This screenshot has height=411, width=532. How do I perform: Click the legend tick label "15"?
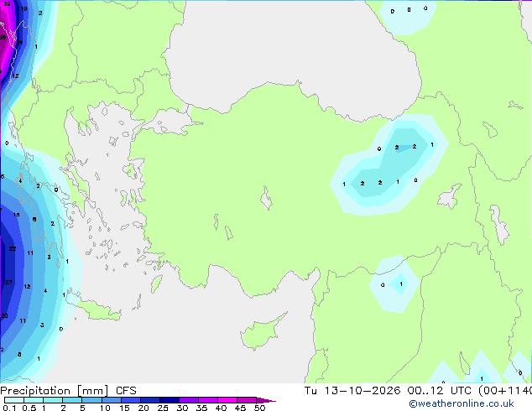124,408
